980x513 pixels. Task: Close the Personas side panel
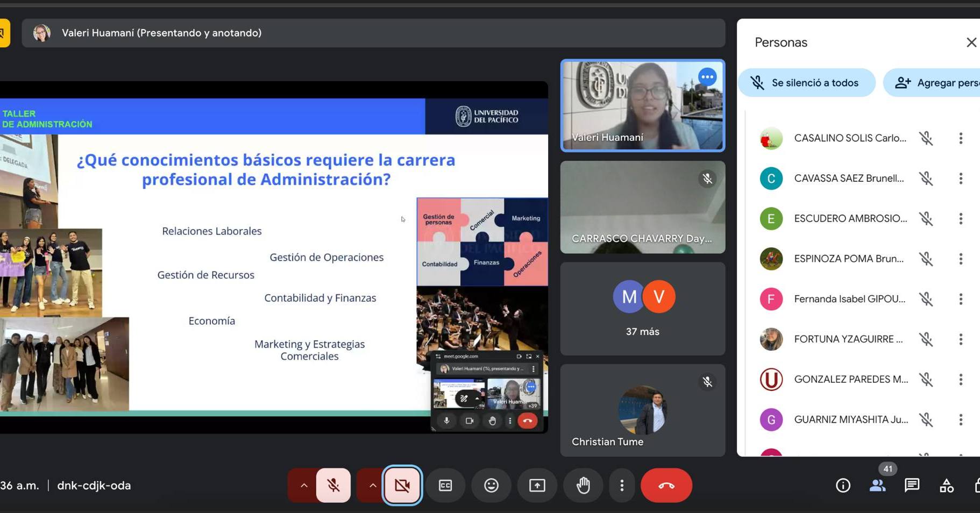click(x=971, y=42)
